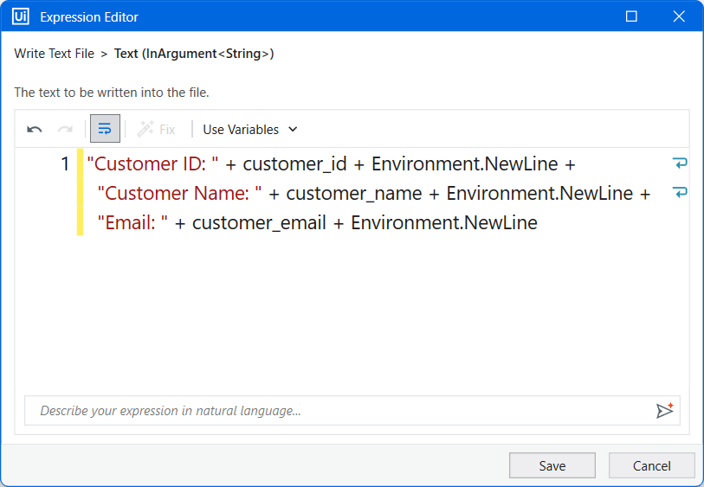Click the UiPath logo in the title bar

[21, 17]
